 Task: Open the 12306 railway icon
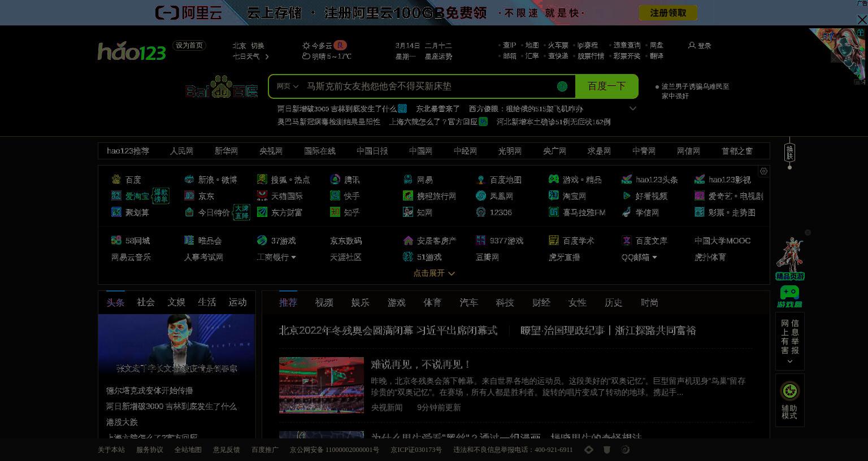pos(480,212)
